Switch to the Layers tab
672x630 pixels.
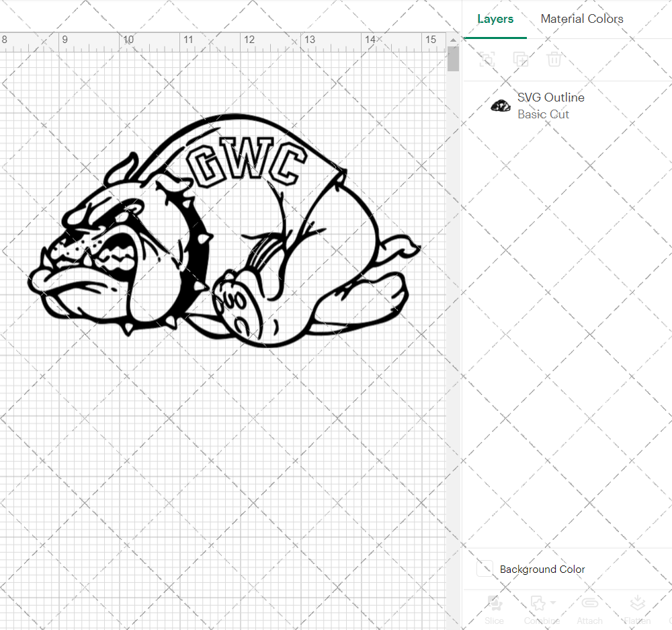(x=495, y=19)
